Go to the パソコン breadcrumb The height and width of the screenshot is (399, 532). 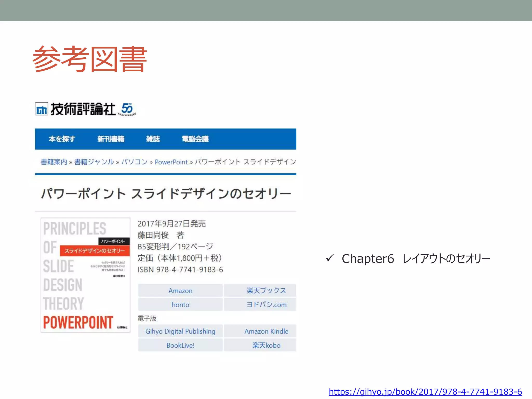tap(134, 162)
